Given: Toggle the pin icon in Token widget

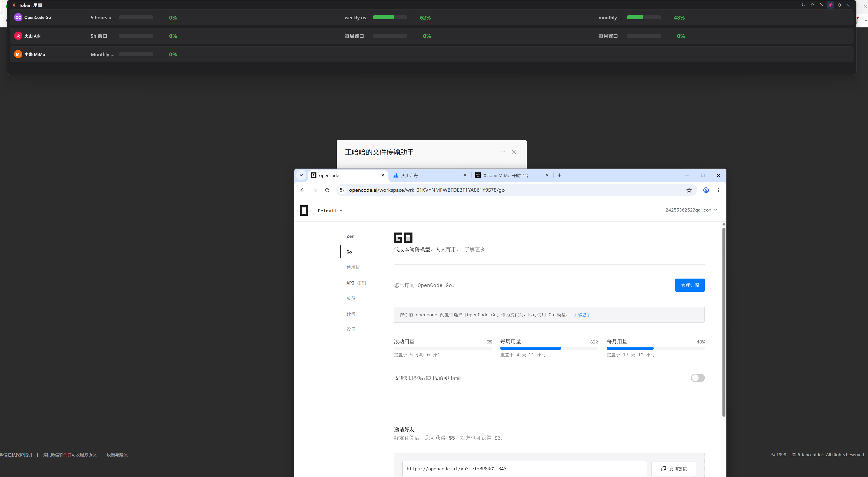Looking at the screenshot, I should click(x=830, y=5).
